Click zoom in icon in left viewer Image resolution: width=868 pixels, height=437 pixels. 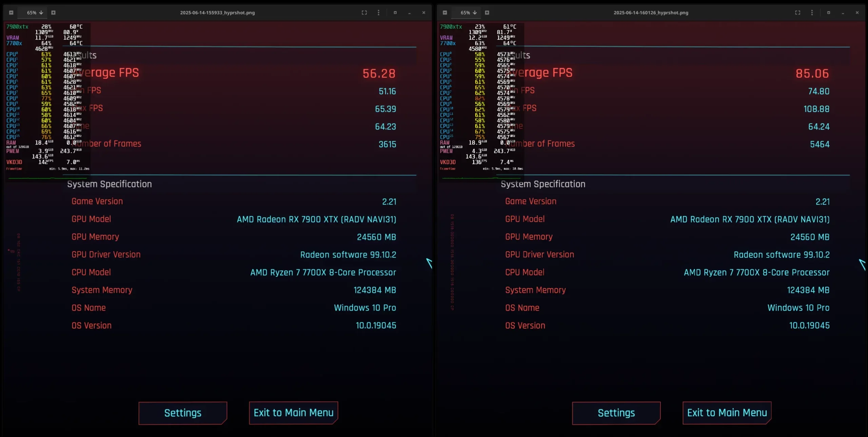point(53,13)
